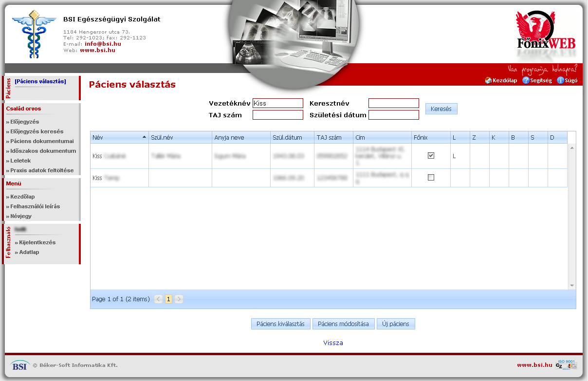
Task: Click the Új páciens button
Action: 396,324
